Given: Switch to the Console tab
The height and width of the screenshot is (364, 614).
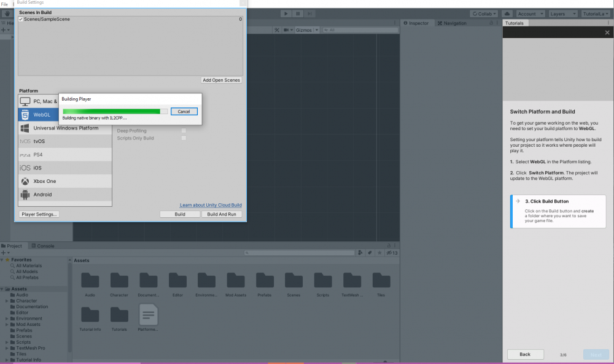Looking at the screenshot, I should [43, 246].
